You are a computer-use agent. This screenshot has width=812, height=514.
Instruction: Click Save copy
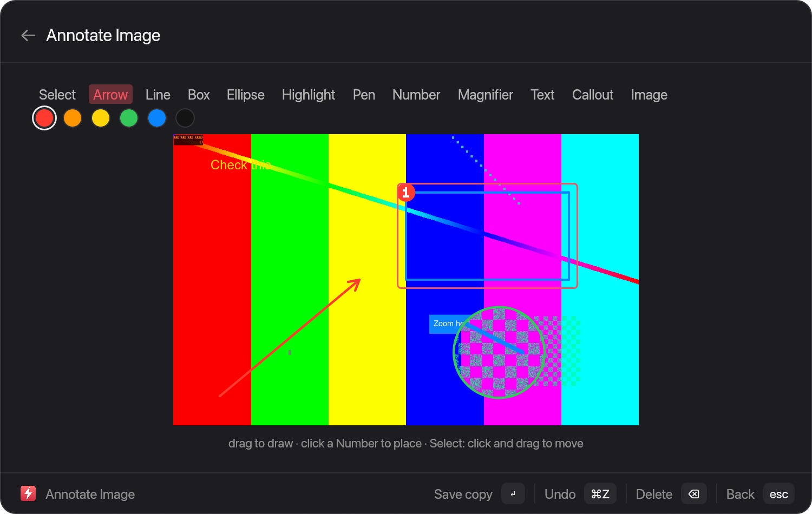(x=463, y=494)
